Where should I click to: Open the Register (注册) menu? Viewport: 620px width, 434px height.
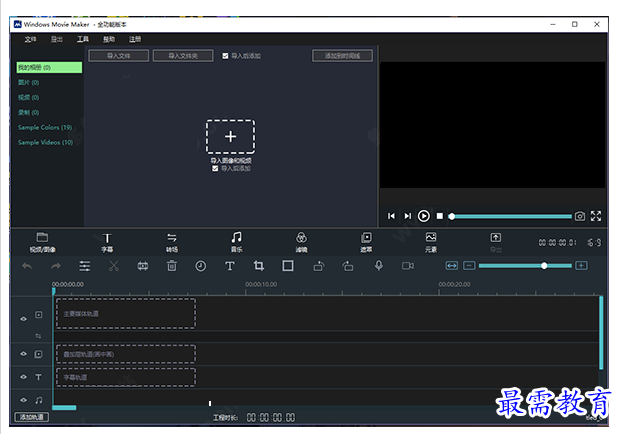135,39
